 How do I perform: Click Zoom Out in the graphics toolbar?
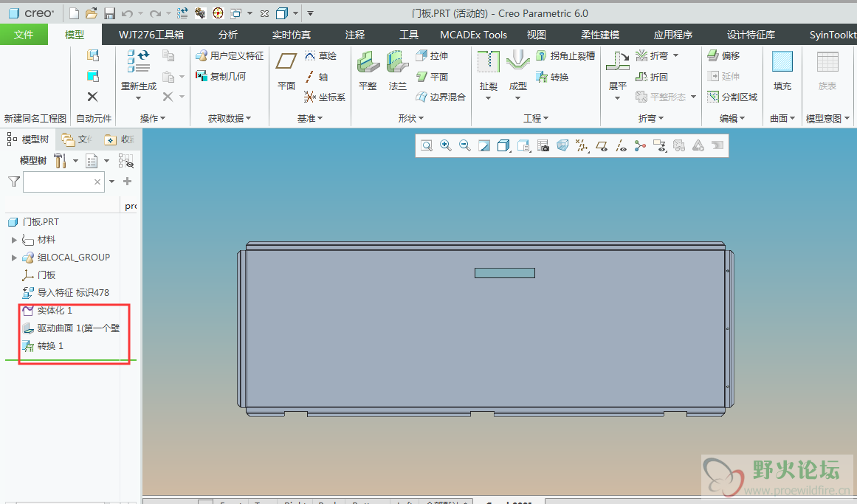click(x=464, y=145)
